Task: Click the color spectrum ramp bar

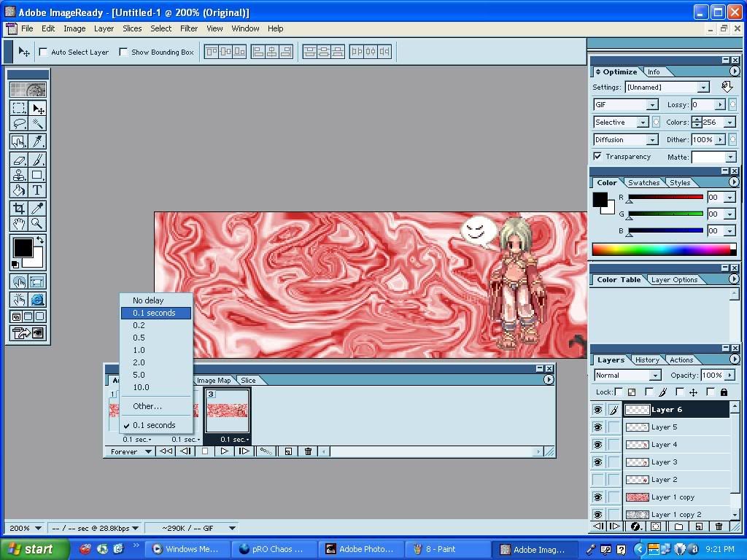Action: pos(664,249)
